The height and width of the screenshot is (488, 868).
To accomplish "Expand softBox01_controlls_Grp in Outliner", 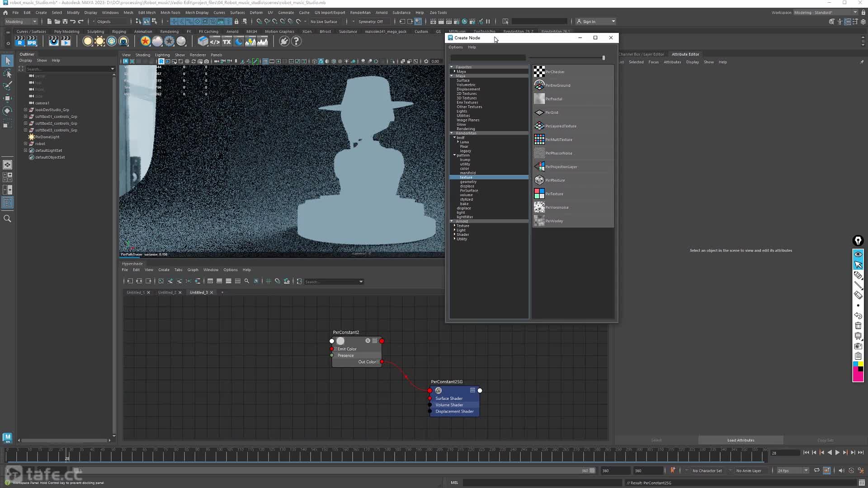I will tap(26, 117).
